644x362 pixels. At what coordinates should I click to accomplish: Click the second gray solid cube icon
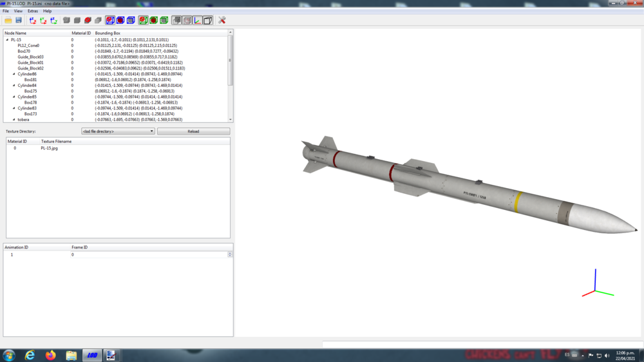click(77, 20)
